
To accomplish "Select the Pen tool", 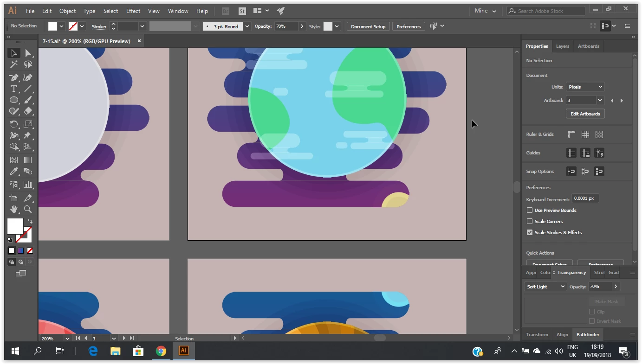I will click(14, 77).
